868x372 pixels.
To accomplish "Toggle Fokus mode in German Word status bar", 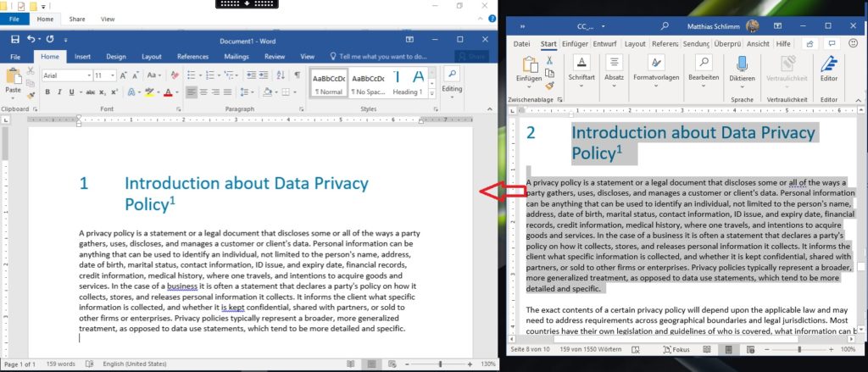I will pyautogui.click(x=676, y=349).
